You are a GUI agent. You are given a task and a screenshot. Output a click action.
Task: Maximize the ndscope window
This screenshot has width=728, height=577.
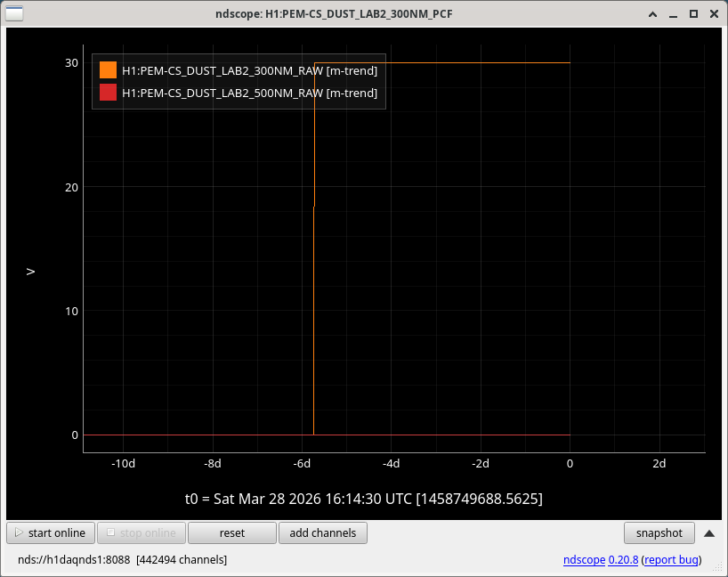(x=693, y=14)
